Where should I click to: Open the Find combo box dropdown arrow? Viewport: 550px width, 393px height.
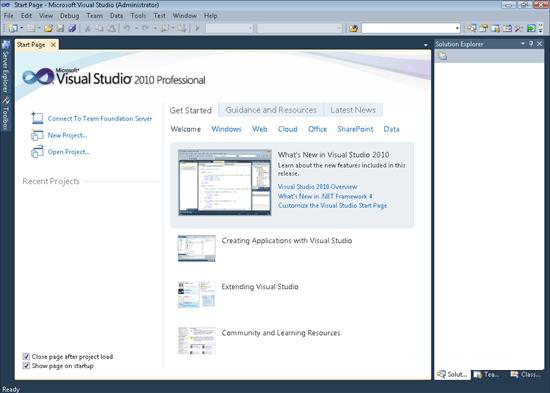(457, 28)
